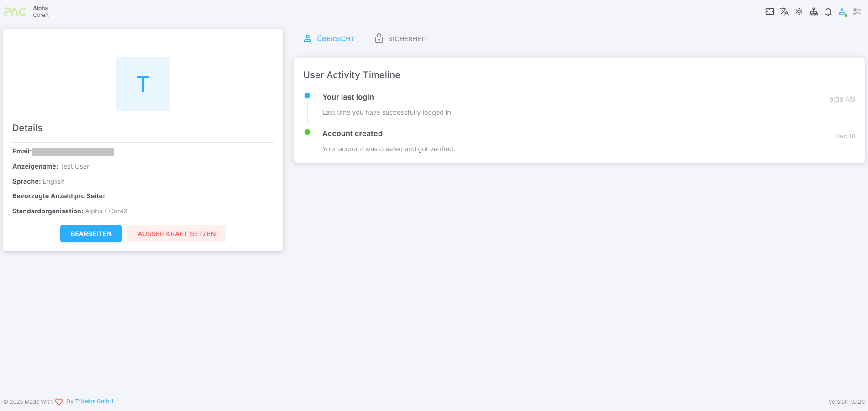
Task: Click the PAC logo
Action: tap(15, 11)
